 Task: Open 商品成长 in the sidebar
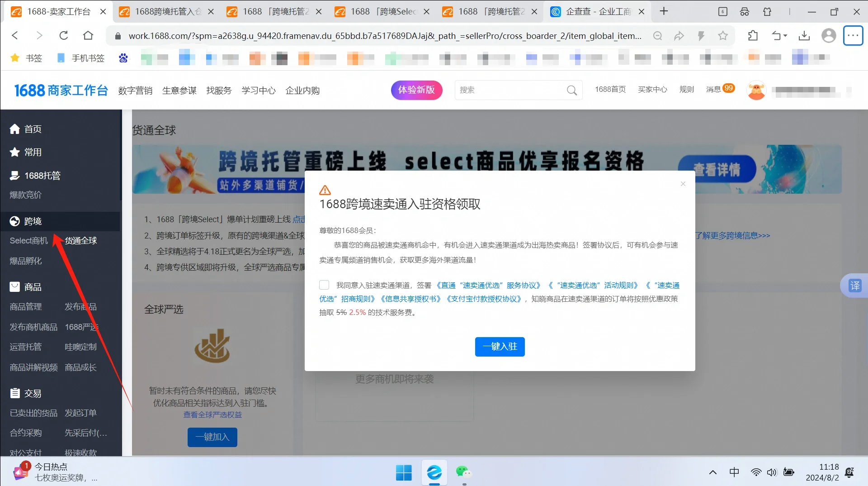tap(81, 367)
